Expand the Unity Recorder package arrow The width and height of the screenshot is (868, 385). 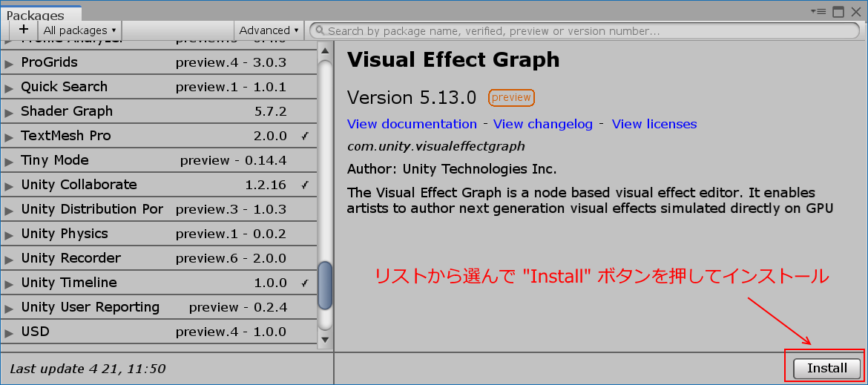9,260
